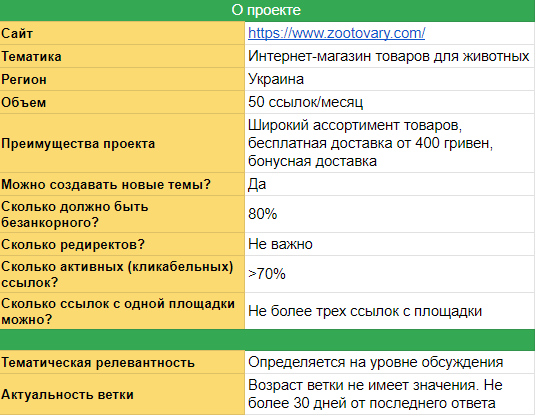The image size is (535, 415).
Task: Click 'Не более трех ссылок с площадки' cell
Action: (390, 311)
